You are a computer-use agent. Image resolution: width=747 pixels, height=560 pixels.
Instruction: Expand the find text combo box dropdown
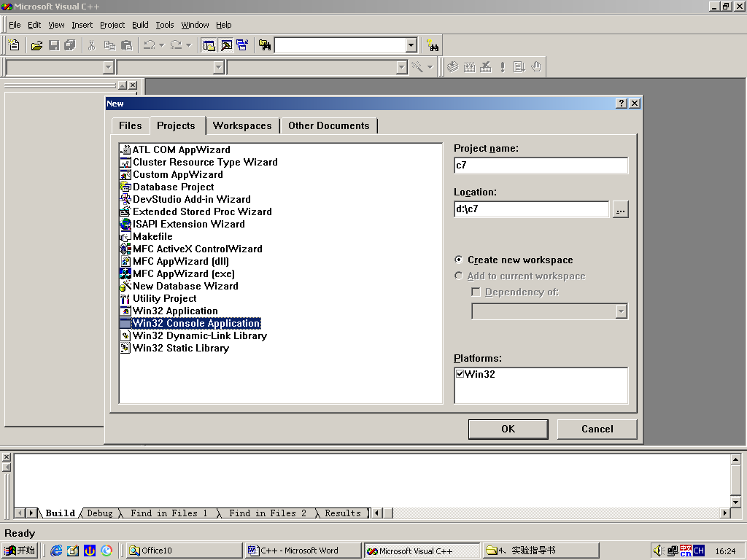tap(411, 45)
